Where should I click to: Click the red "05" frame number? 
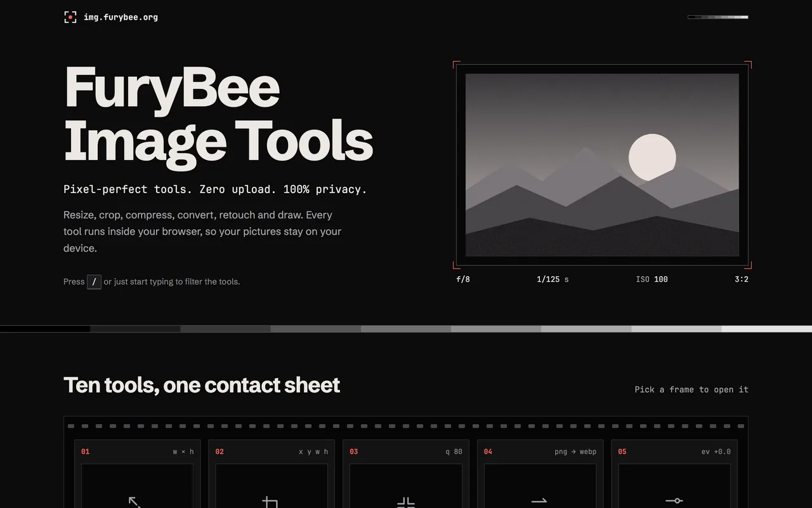[622, 452]
